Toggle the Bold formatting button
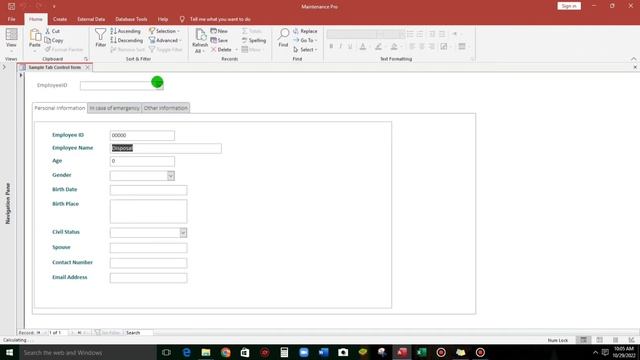The height and width of the screenshot is (360, 640). (331, 47)
